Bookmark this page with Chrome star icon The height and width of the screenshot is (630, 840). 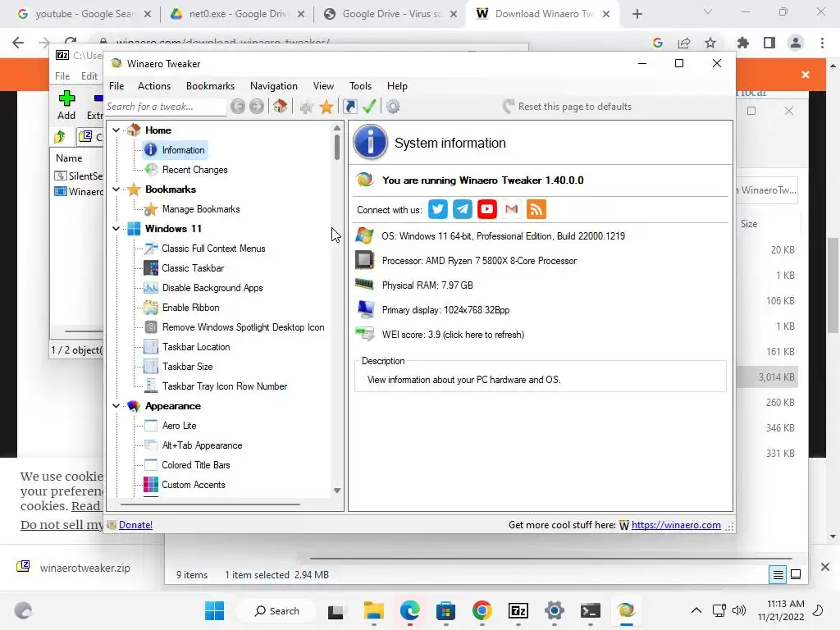710,43
